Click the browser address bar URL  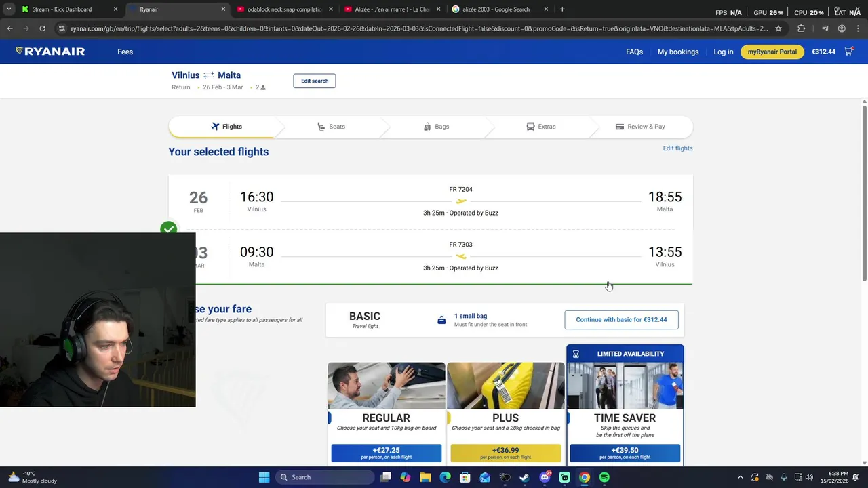pos(418,28)
